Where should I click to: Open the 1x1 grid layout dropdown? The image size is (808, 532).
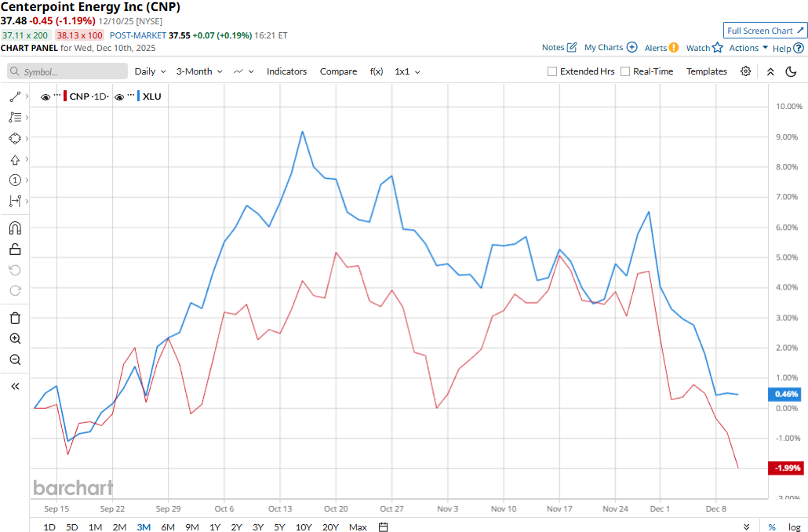[x=408, y=71]
